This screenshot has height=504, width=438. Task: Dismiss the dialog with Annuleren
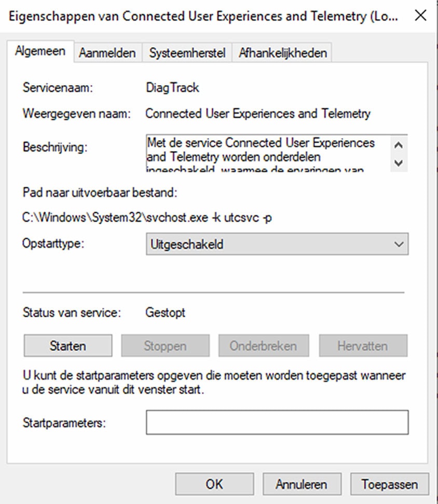pyautogui.click(x=302, y=484)
